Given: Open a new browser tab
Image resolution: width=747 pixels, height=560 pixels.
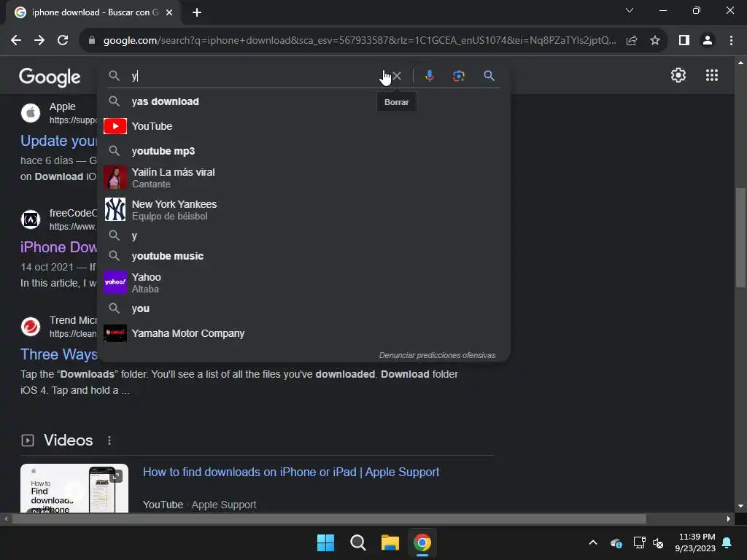Looking at the screenshot, I should [197, 12].
